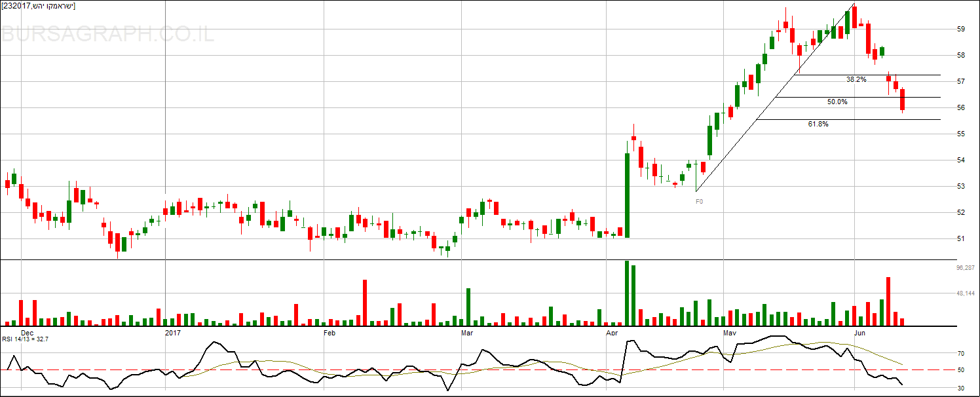The width and height of the screenshot is (980, 397).
Task: Click the F0 Fibonacci anchor label
Action: (699, 202)
